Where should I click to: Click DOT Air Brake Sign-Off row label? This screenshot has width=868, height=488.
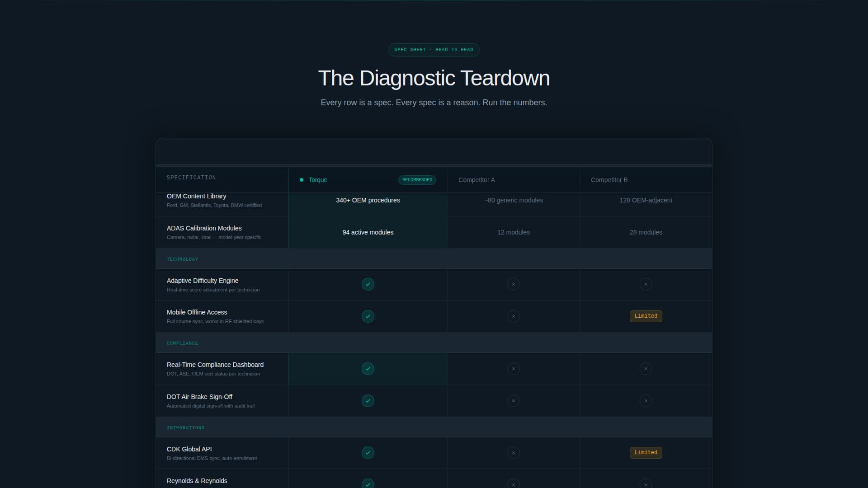pyautogui.click(x=199, y=397)
